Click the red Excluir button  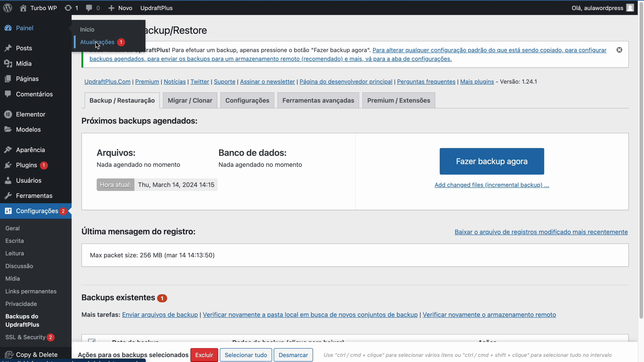[x=204, y=355]
